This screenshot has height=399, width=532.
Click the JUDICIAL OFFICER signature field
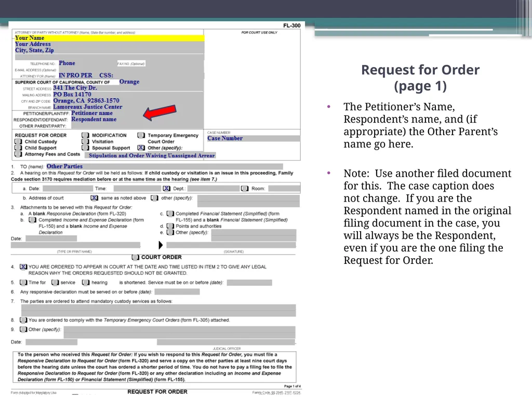tap(226, 342)
